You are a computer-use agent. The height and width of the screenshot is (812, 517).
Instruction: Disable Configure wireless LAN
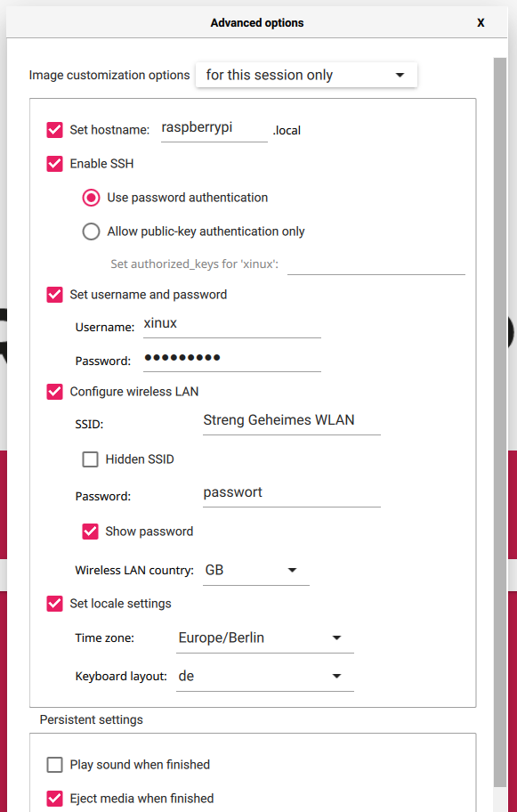(54, 391)
